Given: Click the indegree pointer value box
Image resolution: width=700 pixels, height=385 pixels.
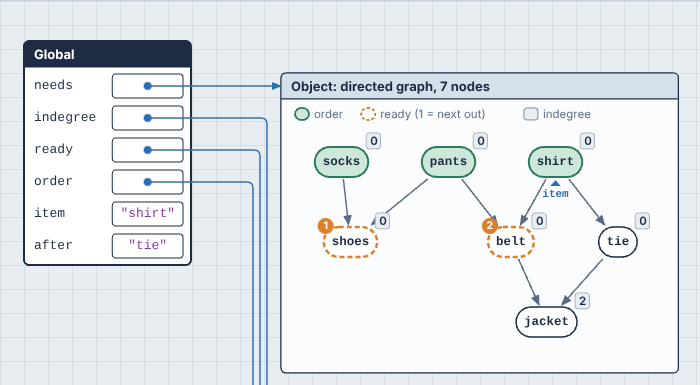Looking at the screenshot, I should click(x=148, y=118).
